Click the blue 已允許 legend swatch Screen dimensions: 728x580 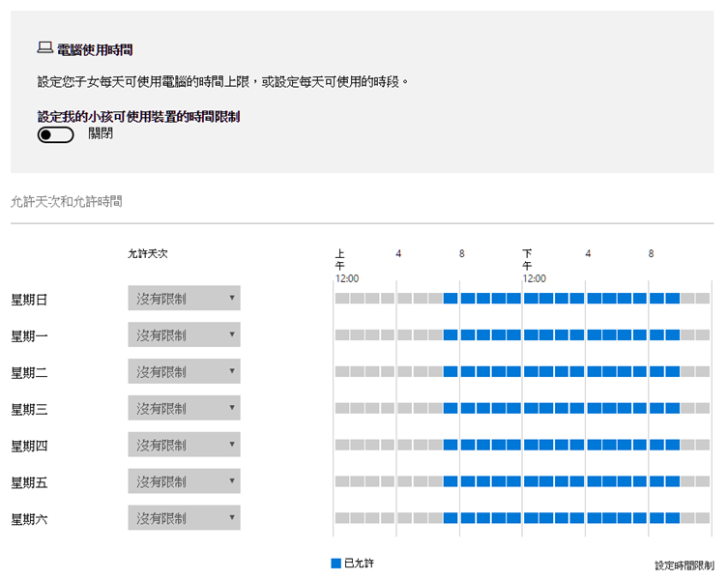pos(336,563)
